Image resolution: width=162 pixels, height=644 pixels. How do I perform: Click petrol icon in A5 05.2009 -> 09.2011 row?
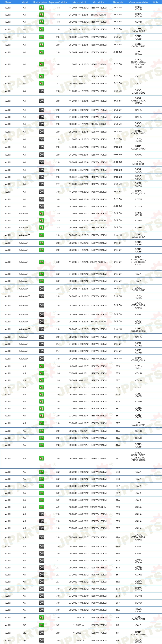[x=41, y=373]
